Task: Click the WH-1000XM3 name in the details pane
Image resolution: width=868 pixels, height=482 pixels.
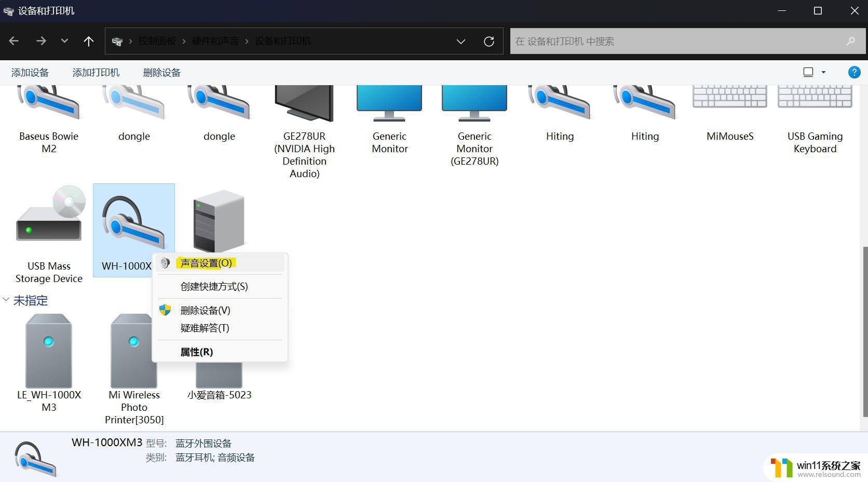Action: click(107, 443)
